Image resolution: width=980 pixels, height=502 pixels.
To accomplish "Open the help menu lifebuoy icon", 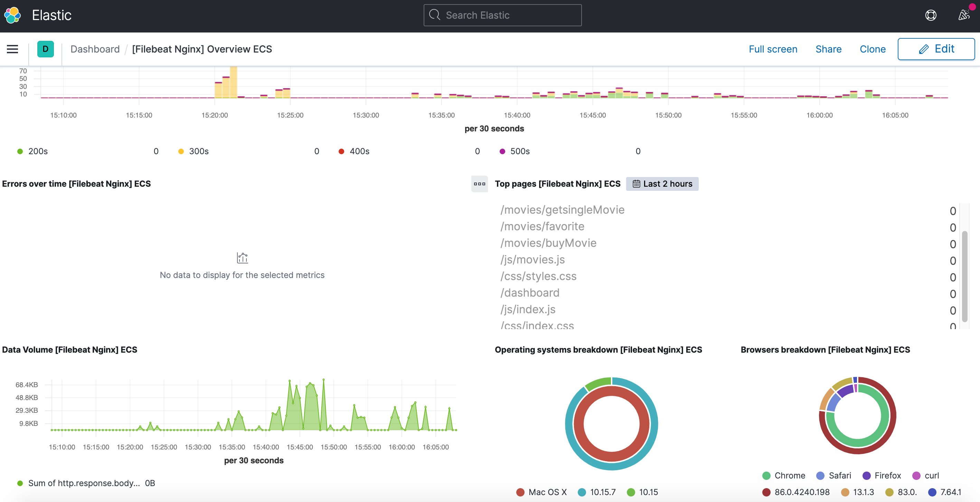I will coord(931,15).
